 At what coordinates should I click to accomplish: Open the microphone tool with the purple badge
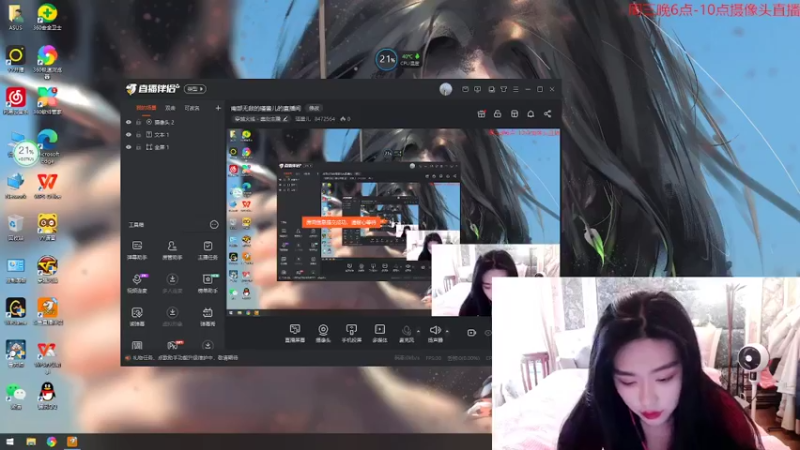click(x=137, y=283)
